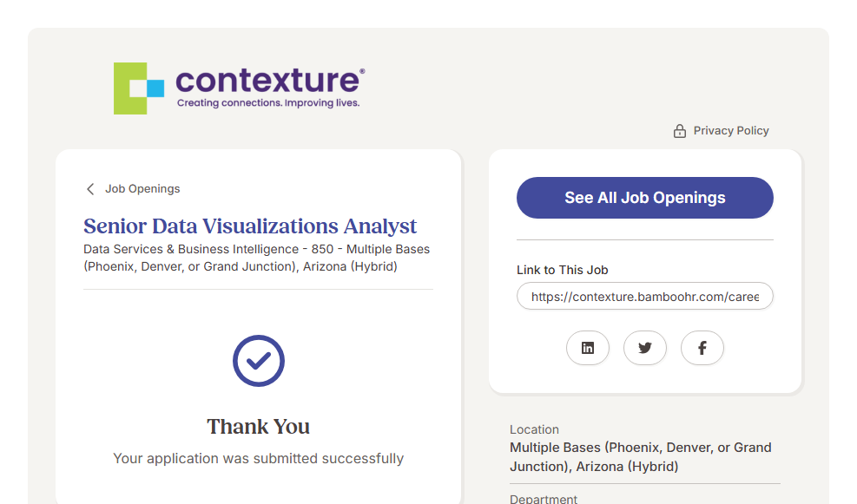Viewport: 857px width, 504px height.
Task: Click the Contexture wordmark text
Action: tap(269, 81)
